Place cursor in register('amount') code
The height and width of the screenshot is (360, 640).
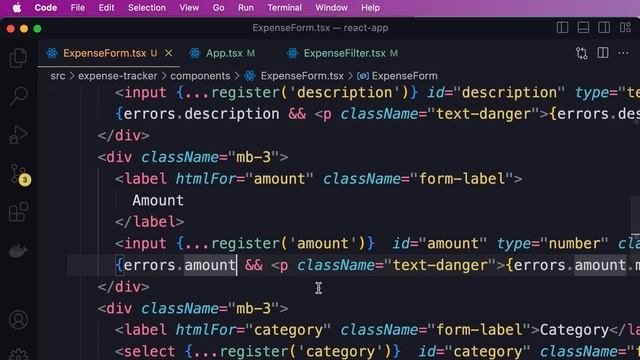click(x=288, y=244)
